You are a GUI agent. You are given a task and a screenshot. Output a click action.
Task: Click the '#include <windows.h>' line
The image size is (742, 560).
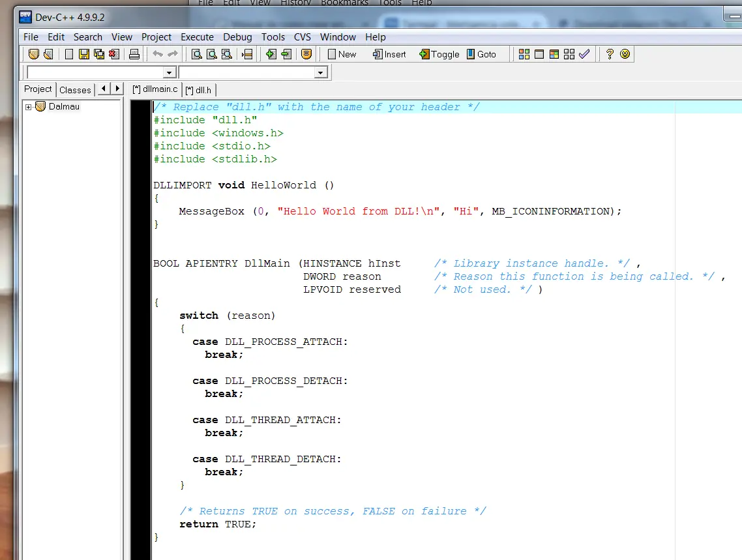(218, 134)
